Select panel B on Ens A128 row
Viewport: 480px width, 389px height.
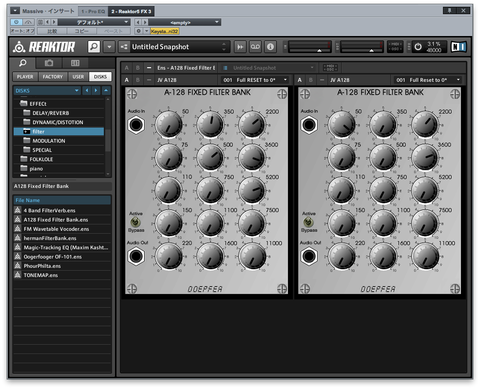coord(138,68)
